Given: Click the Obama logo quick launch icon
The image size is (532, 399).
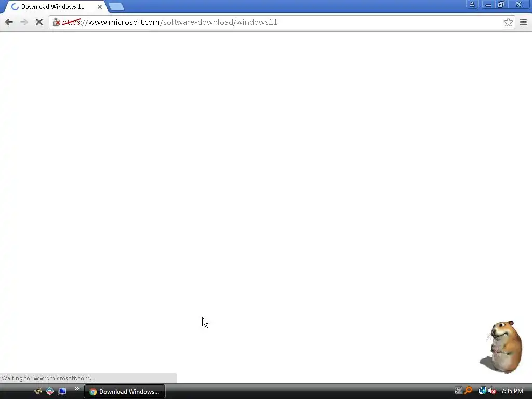Looking at the screenshot, I should tap(50, 391).
